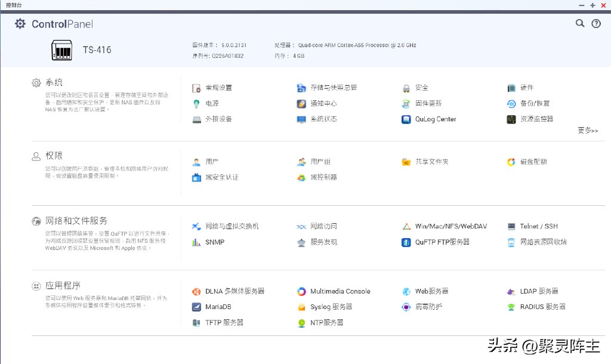The image size is (611, 364).
Task: Open 通知中心
Action: 316,103
